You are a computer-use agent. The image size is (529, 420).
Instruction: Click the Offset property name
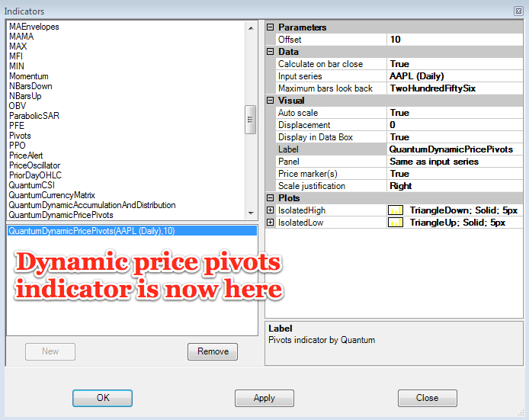[290, 40]
